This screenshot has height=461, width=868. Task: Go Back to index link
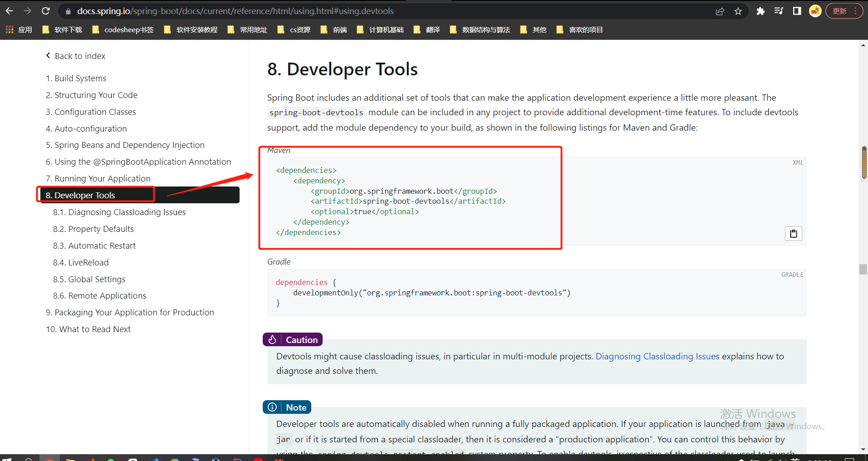click(x=76, y=56)
